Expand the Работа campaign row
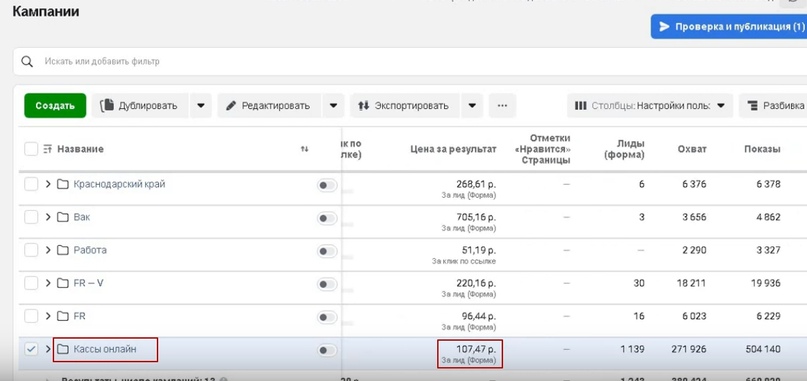This screenshot has width=807, height=381. pos(48,250)
